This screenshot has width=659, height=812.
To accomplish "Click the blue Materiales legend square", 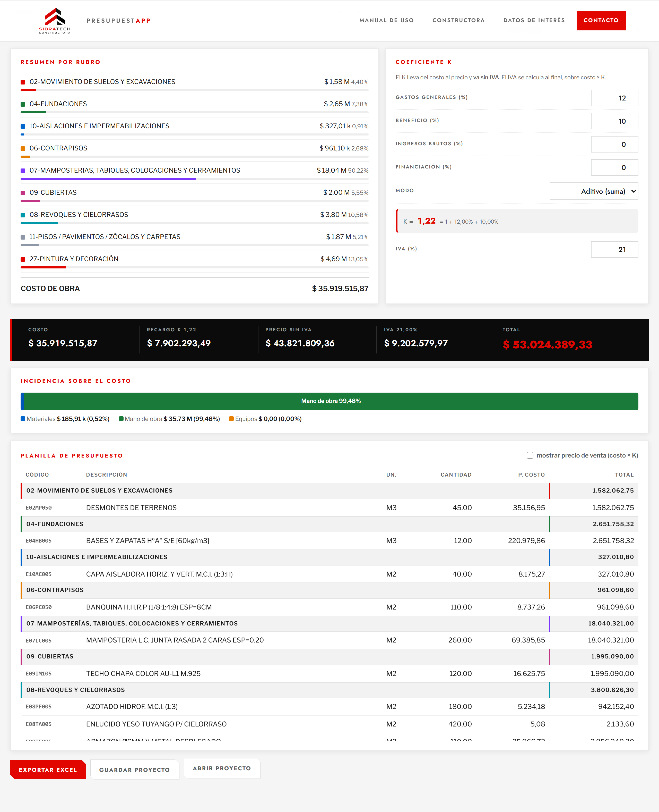I will pos(23,419).
